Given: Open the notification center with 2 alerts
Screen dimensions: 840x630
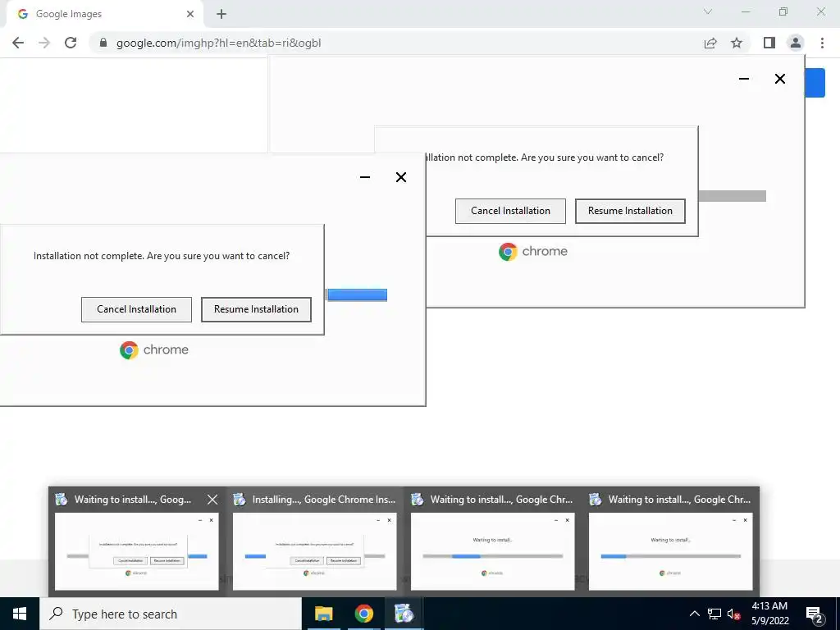Looking at the screenshot, I should [815, 614].
